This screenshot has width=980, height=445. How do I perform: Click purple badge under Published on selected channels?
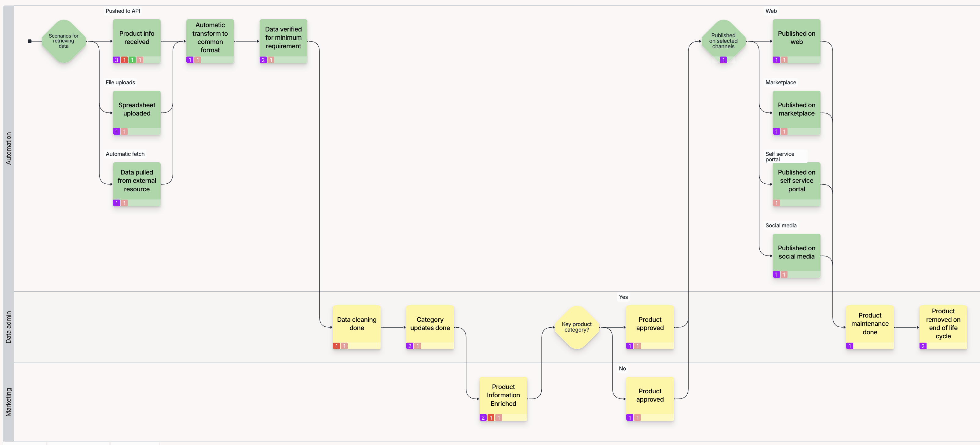coord(723,60)
